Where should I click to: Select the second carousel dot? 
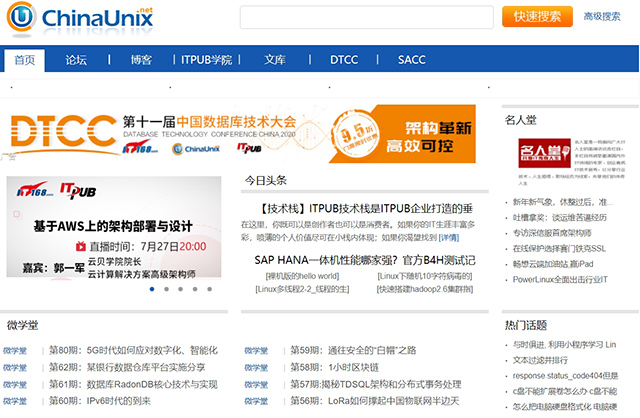166,289
